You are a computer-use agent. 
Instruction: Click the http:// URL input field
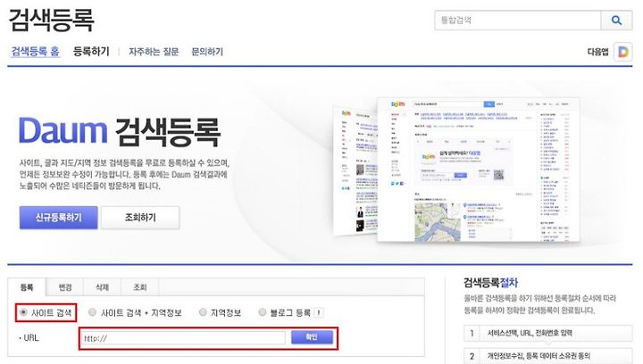[x=182, y=338]
